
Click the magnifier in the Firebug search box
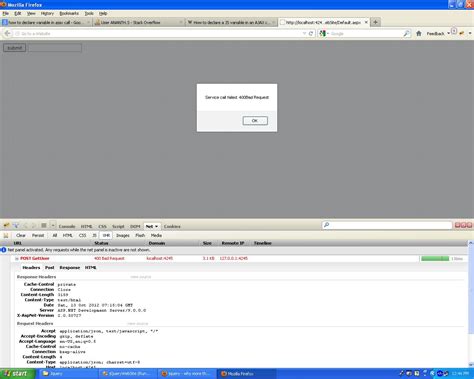click(327, 225)
